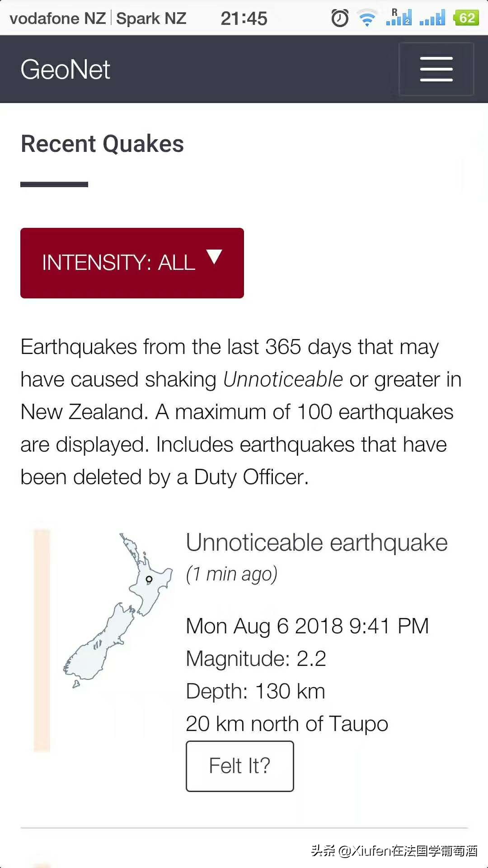Expand the INTENSITY: ALL filter dropdown
This screenshot has width=488, height=868.
(x=132, y=263)
